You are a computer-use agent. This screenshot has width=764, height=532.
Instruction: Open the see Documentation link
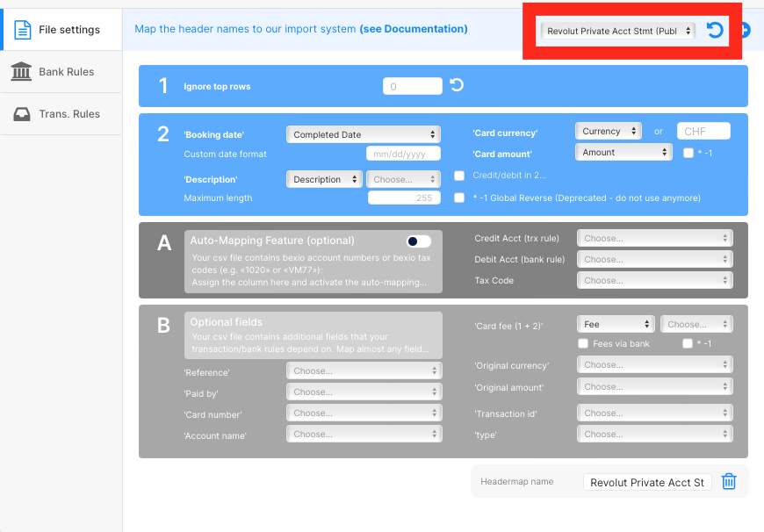(x=413, y=29)
